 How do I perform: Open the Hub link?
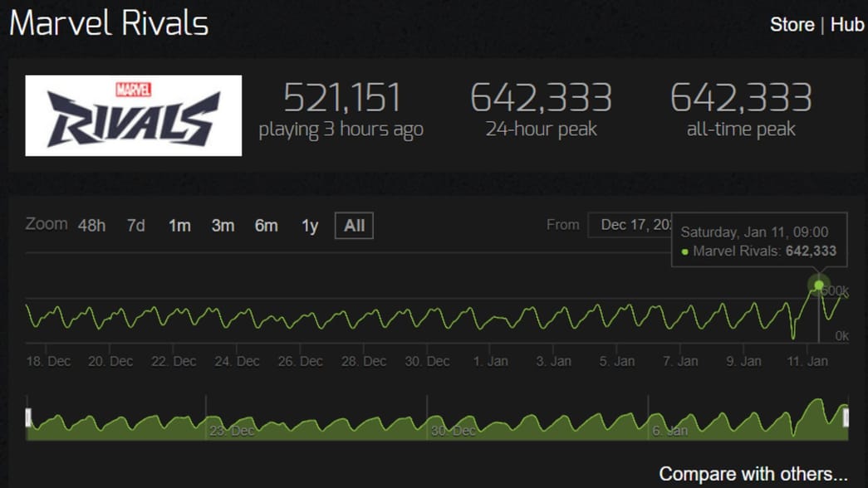tap(847, 25)
